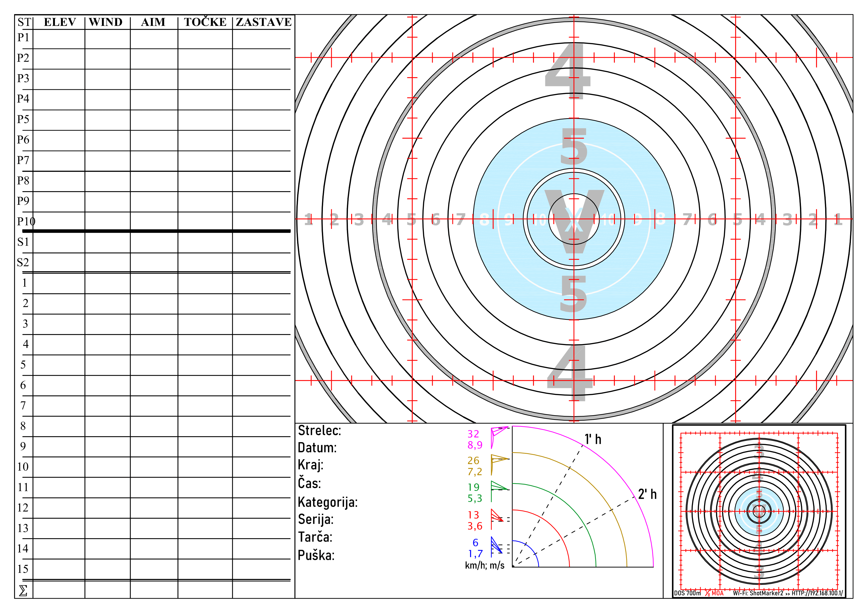Select the P4 row label
868x613 pixels.
pyautogui.click(x=23, y=99)
